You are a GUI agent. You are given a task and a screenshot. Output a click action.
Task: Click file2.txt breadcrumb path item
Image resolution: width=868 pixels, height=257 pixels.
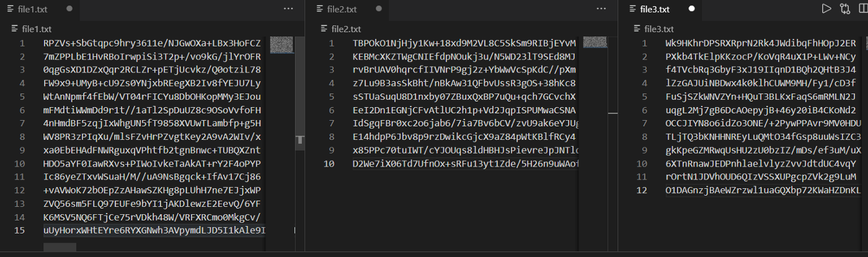click(x=345, y=28)
